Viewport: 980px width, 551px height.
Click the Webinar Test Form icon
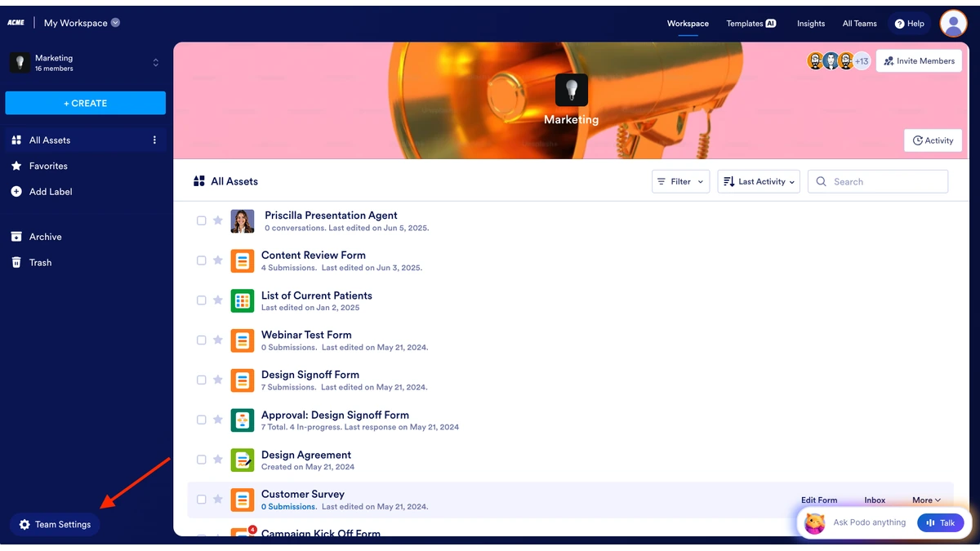coord(243,340)
